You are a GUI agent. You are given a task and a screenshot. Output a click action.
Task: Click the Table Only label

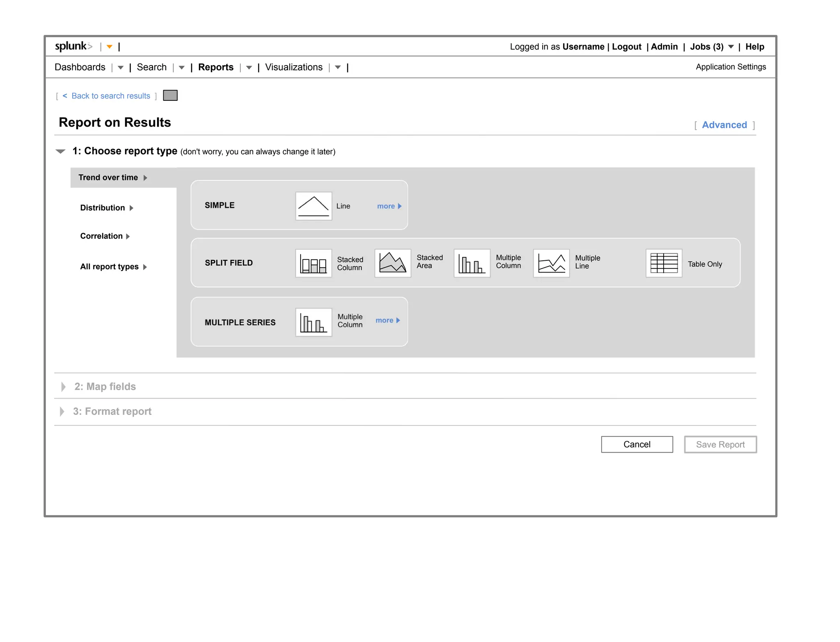click(705, 264)
